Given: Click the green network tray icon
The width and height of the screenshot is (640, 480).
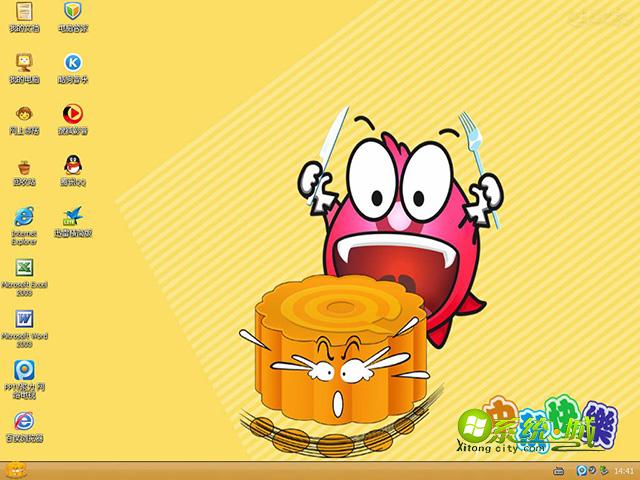Looking at the screenshot, I should point(604,471).
